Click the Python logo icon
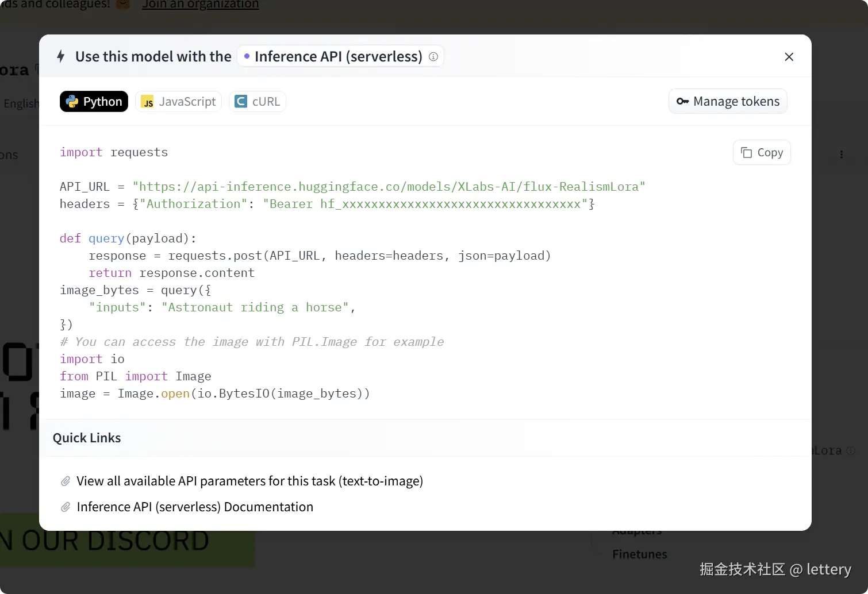This screenshot has width=868, height=594. coord(72,102)
